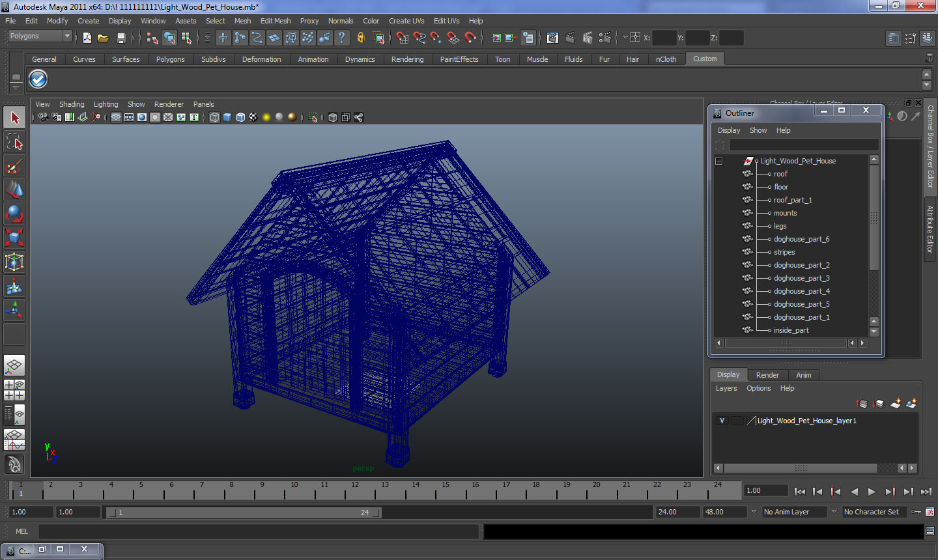
Task: Click the Open Scene folder icon
Action: [103, 38]
